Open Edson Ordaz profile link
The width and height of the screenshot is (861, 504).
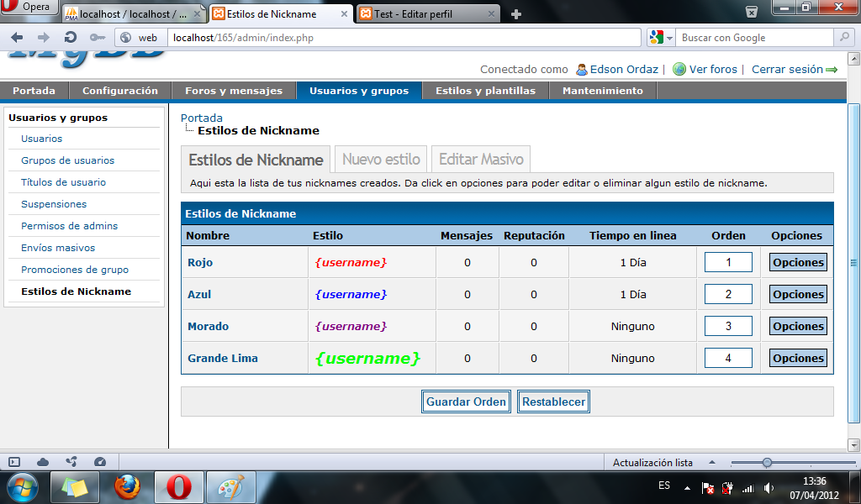(624, 69)
